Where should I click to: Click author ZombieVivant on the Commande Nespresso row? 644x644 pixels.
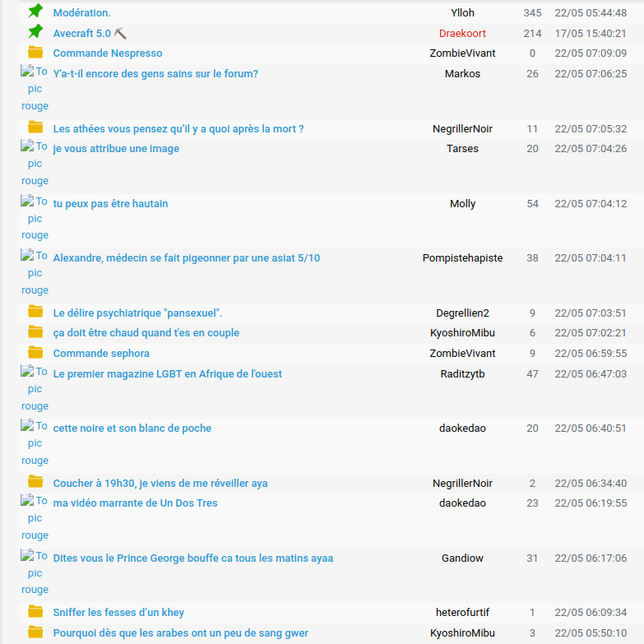(x=462, y=53)
